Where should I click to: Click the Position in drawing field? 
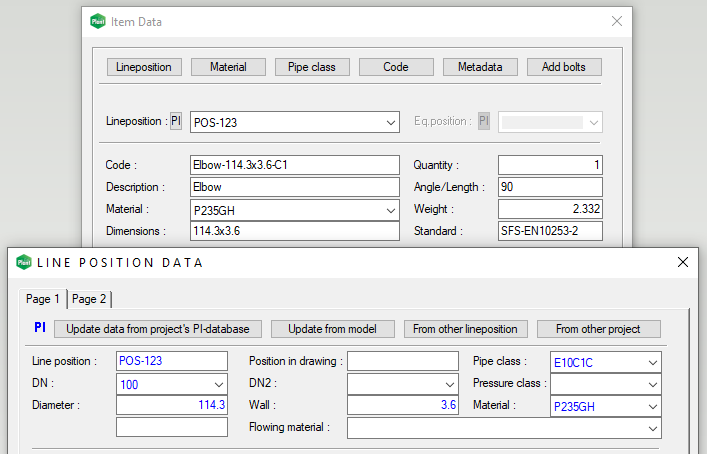(x=401, y=361)
